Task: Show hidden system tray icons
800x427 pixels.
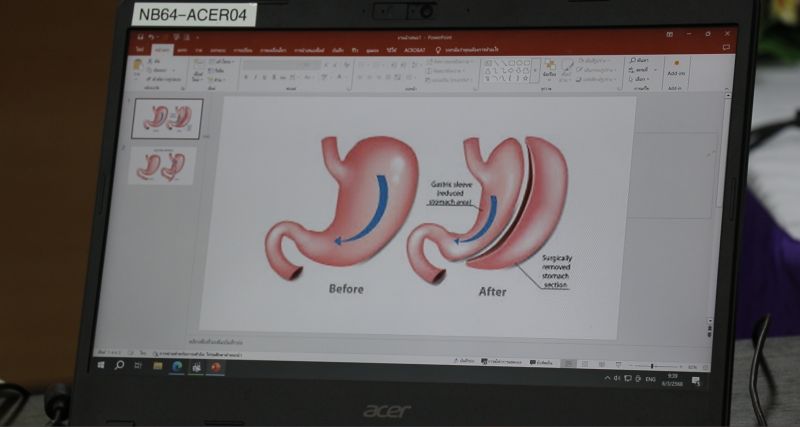Action: click(607, 378)
